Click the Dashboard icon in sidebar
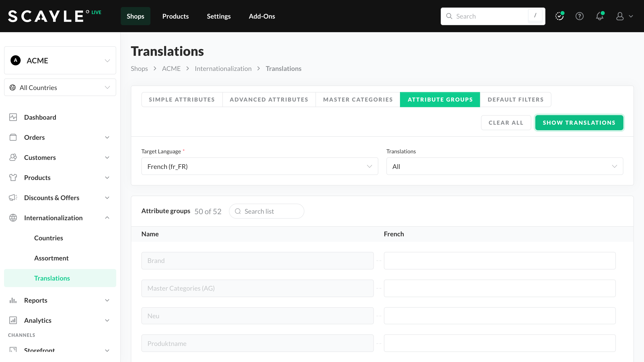 point(13,117)
